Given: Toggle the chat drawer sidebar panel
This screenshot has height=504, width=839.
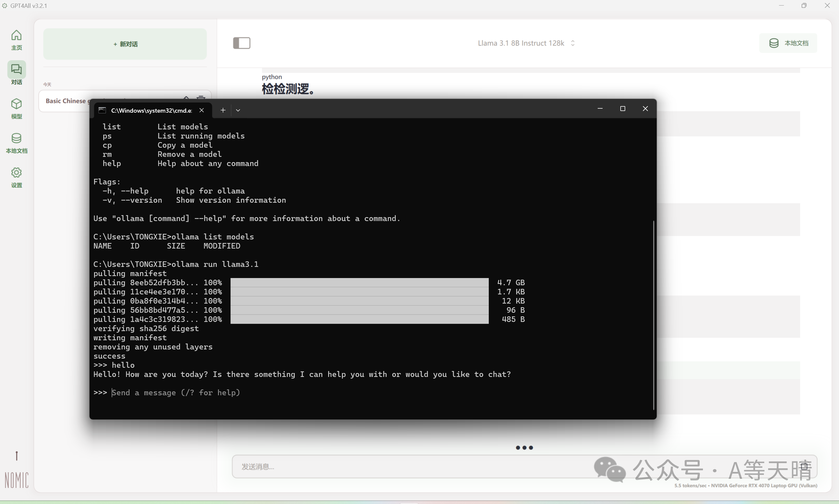Looking at the screenshot, I should pyautogui.click(x=241, y=43).
